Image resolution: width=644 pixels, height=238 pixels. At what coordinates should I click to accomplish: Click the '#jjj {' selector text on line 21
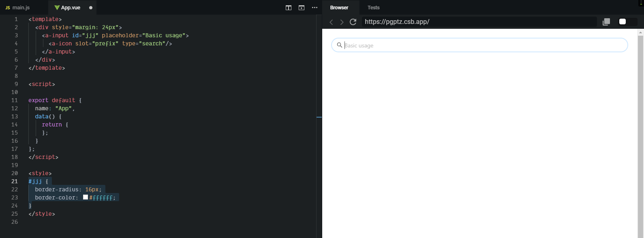pyautogui.click(x=39, y=181)
